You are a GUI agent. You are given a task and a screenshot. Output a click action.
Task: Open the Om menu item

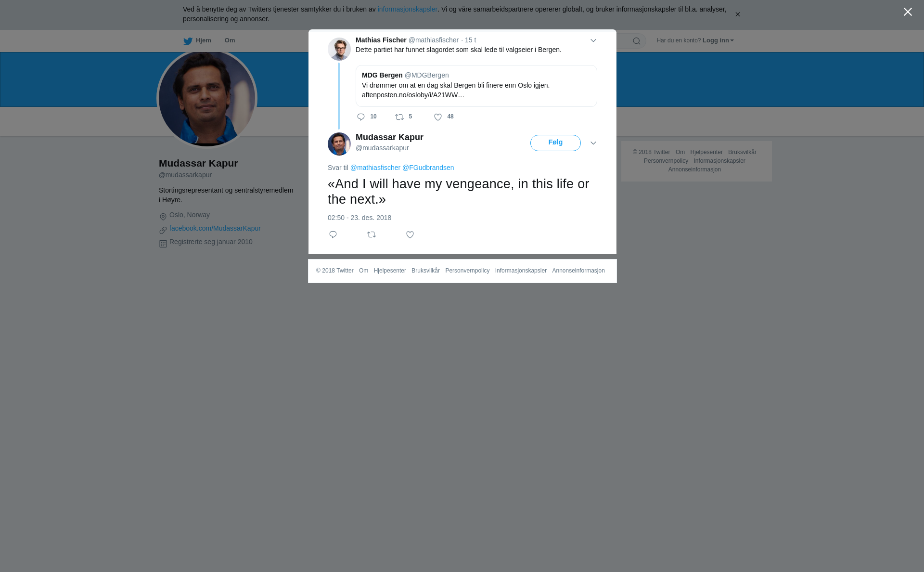point(230,40)
